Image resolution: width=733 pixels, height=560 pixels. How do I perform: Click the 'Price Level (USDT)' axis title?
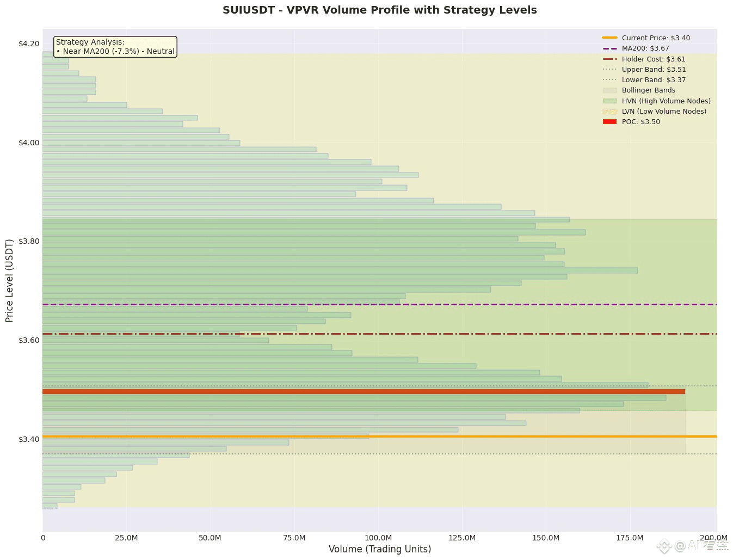pos(9,280)
